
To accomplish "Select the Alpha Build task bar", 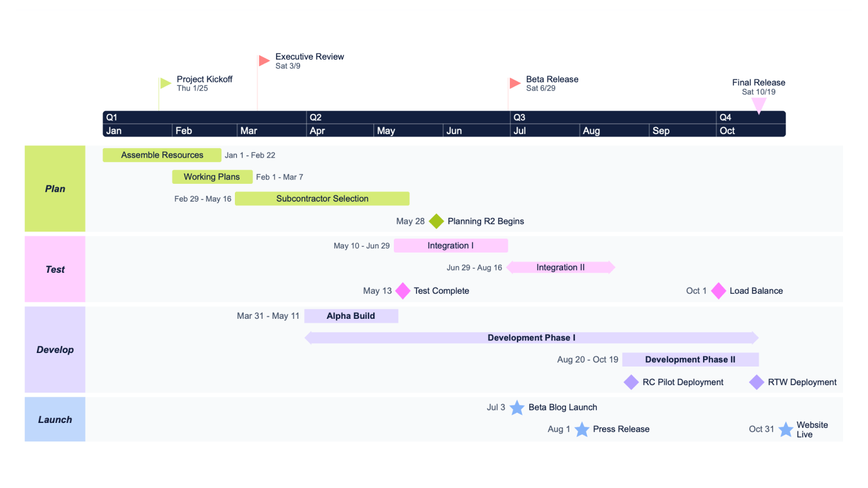I will pos(351,316).
